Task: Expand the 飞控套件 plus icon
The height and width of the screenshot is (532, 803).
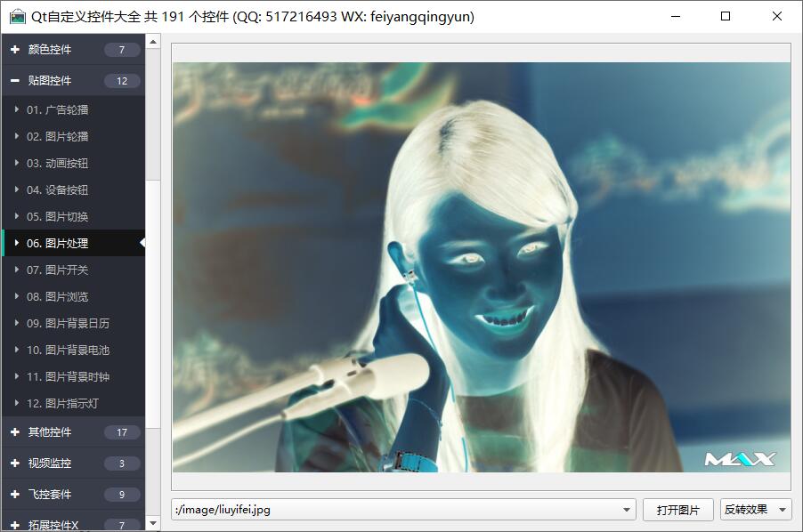Action: pos(15,495)
